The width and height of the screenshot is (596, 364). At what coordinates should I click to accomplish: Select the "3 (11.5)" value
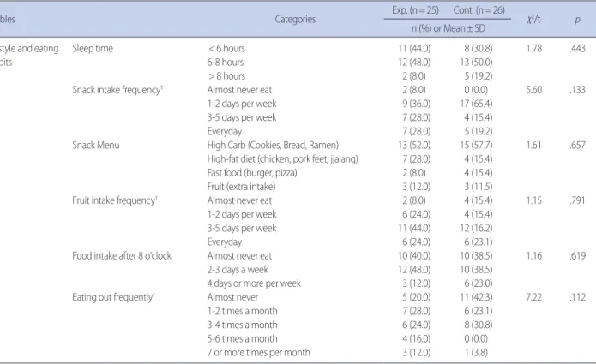point(479,187)
